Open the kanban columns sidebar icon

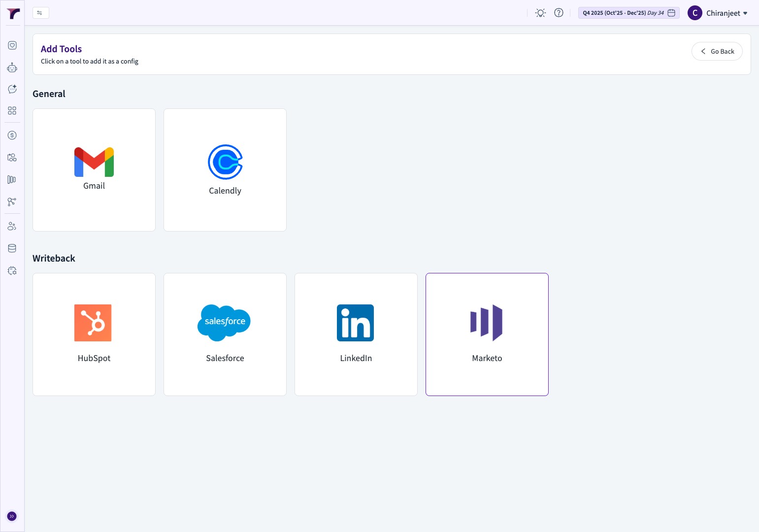coord(12,180)
